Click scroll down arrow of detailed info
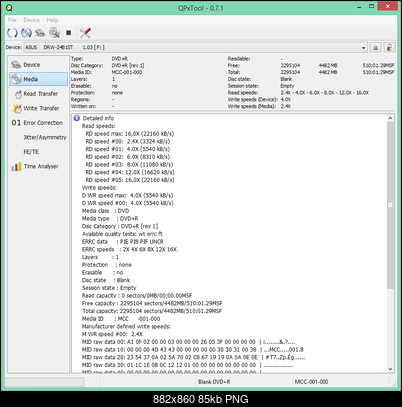Screen dimensions: 402x407 click(x=390, y=369)
